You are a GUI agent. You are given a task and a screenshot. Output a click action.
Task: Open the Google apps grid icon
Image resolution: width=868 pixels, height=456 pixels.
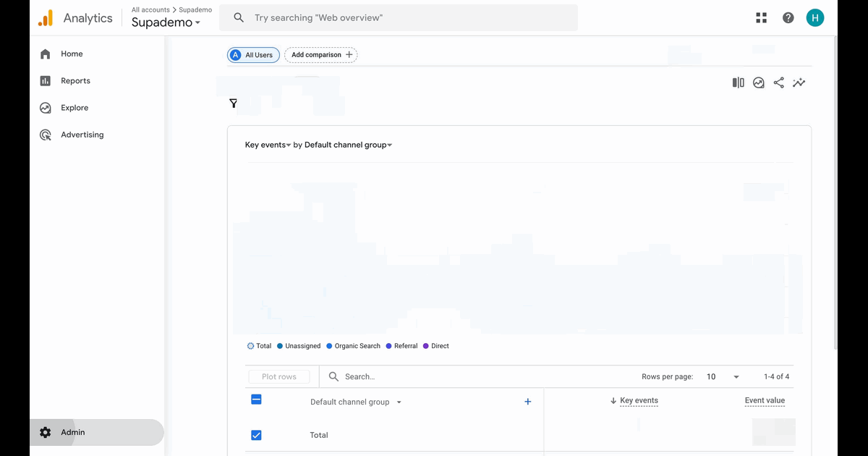tap(761, 18)
